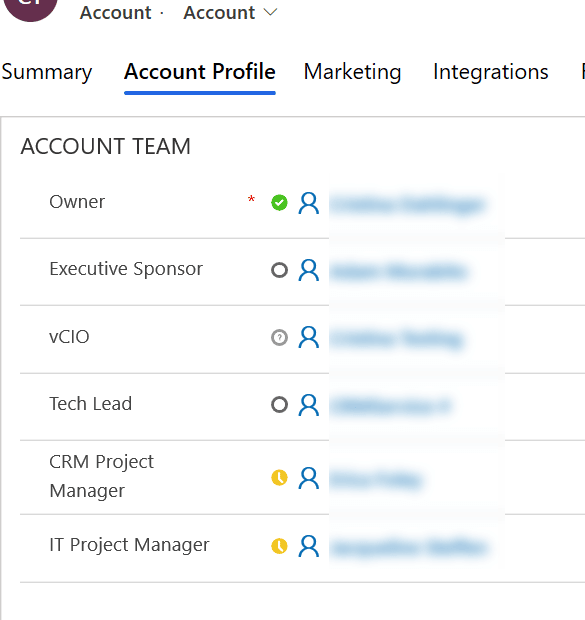The image size is (585, 620).
Task: Open the CRM Project Manager's linked name
Action: [376, 480]
